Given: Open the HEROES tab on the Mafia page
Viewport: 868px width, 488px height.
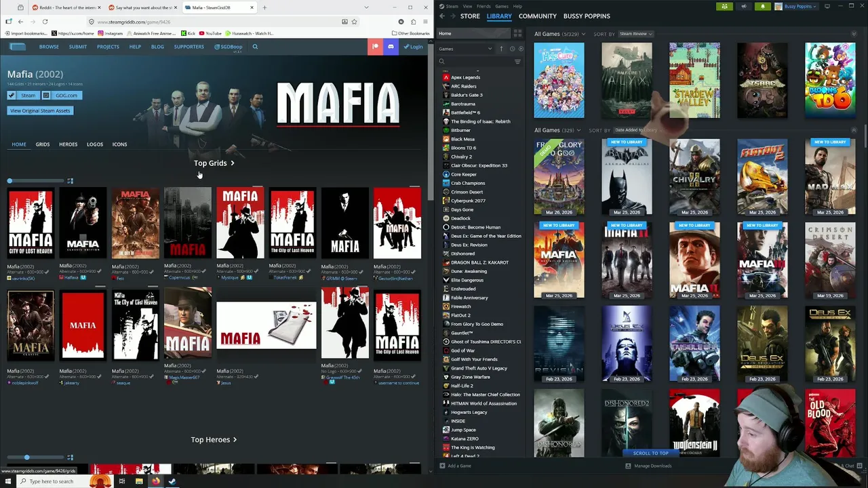Looking at the screenshot, I should point(68,144).
